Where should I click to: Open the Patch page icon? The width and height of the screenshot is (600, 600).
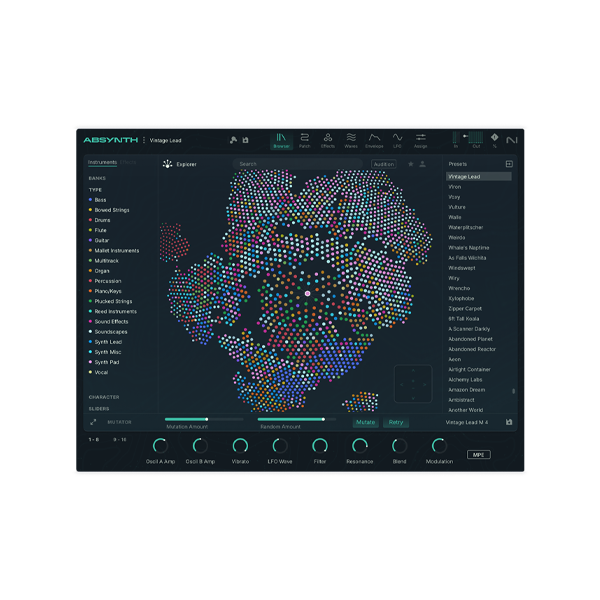pyautogui.click(x=304, y=139)
